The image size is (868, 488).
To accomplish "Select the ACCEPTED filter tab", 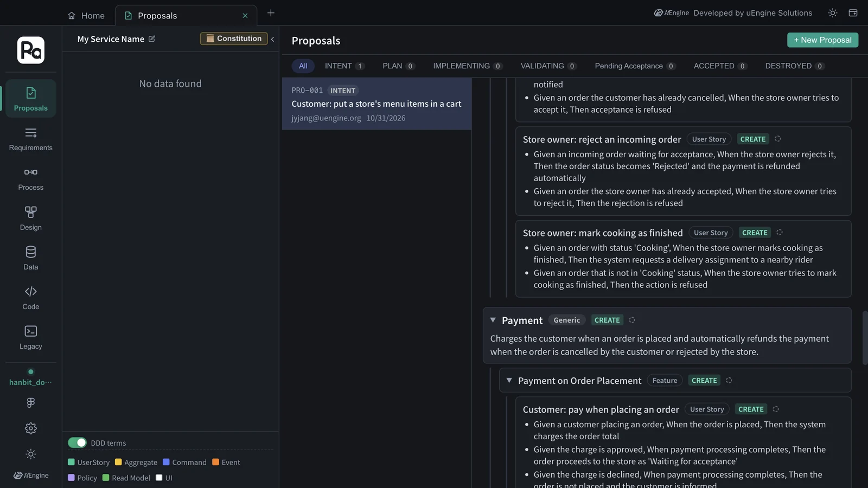I will [x=720, y=66].
